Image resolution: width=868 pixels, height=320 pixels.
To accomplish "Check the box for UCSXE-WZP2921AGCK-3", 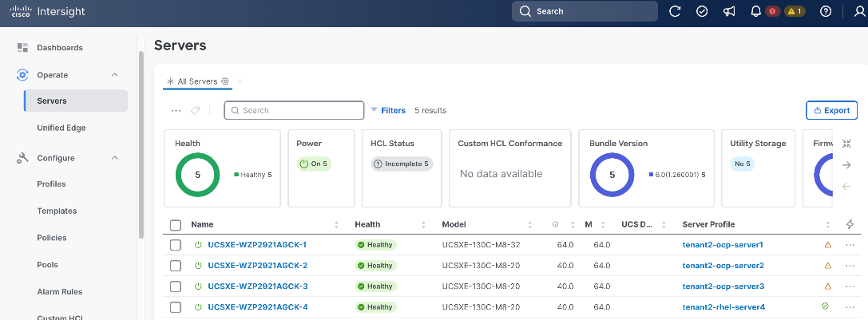I will click(x=176, y=286).
